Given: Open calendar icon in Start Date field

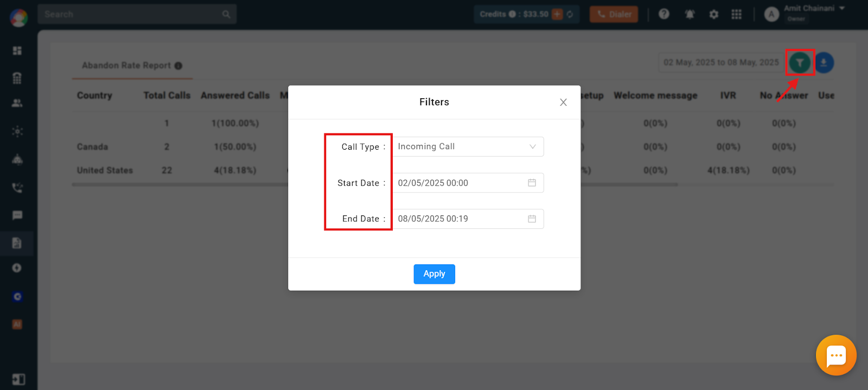Looking at the screenshot, I should (x=532, y=183).
